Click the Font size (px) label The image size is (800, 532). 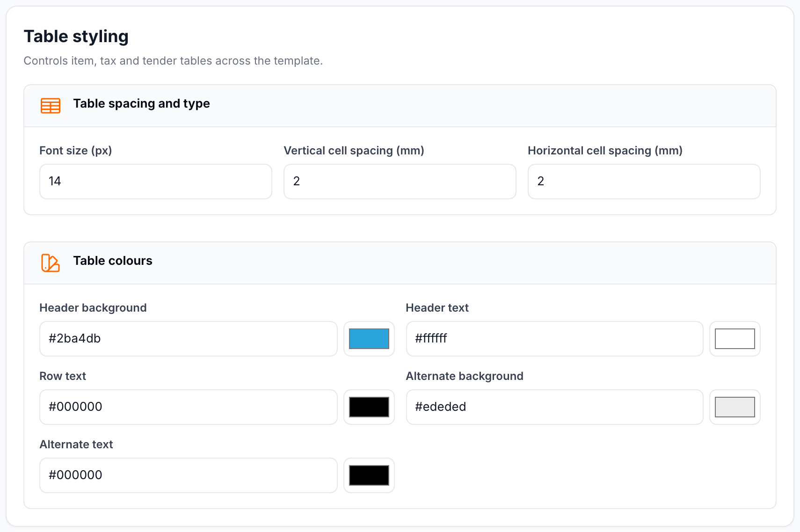[x=76, y=151]
